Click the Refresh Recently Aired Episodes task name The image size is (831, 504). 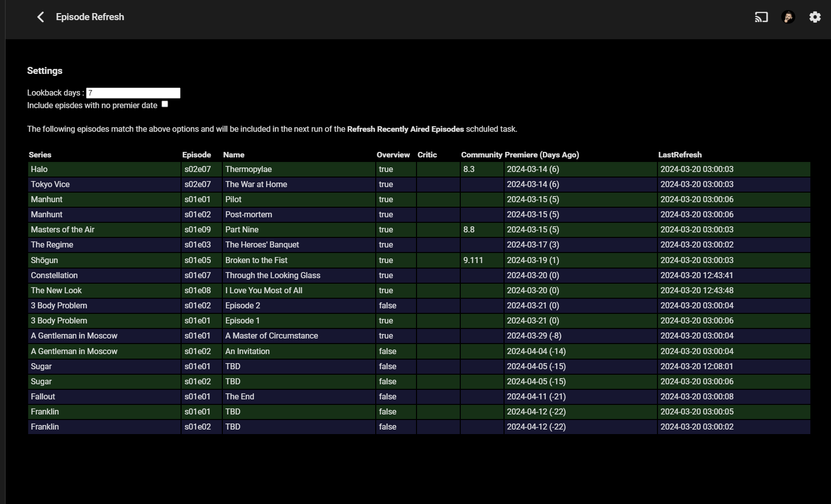tap(406, 129)
